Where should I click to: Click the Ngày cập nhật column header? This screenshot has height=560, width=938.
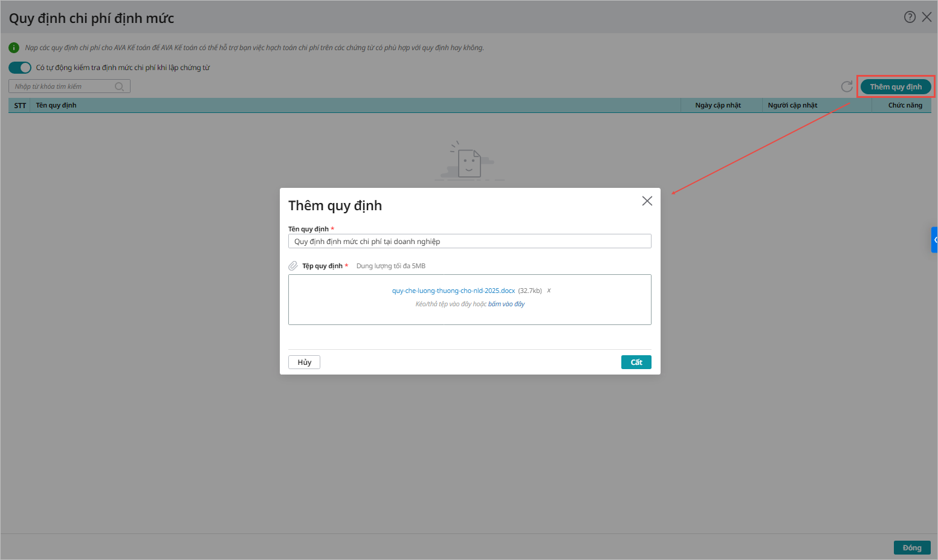click(718, 105)
